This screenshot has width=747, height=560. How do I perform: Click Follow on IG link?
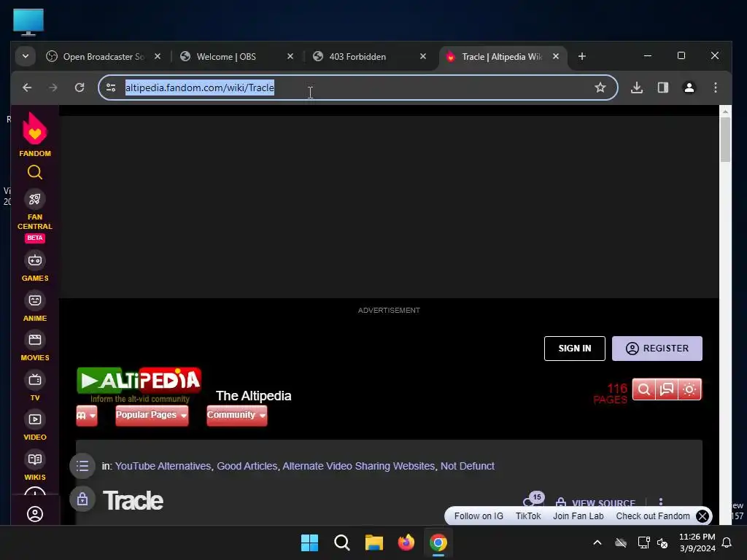(x=479, y=516)
